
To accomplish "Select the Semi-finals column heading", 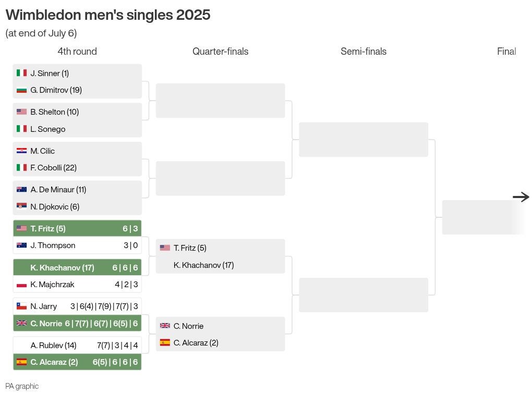I will pyautogui.click(x=364, y=51).
